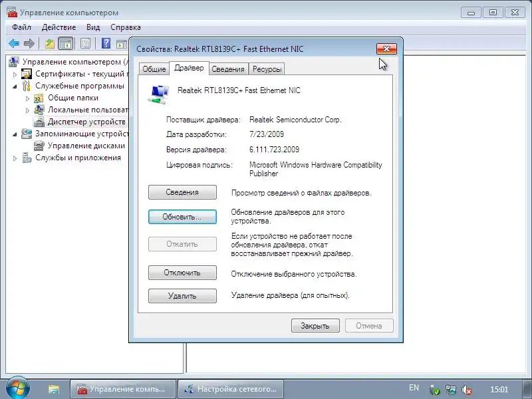
Task: Collapse the Запоминающие устройства node arrow
Action: (15, 134)
